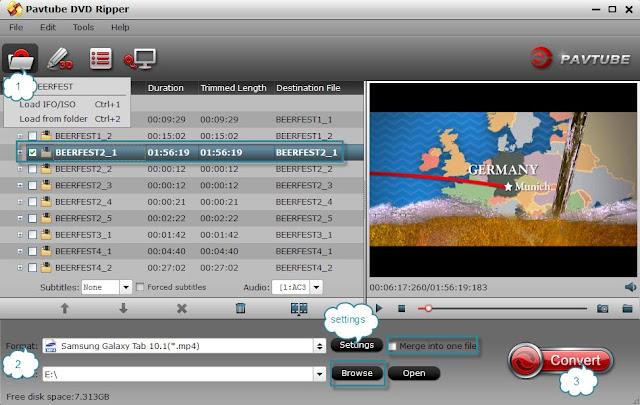Expand the BEERFEST2_4 tree node
Image resolution: width=640 pixels, height=405 pixels.
pyautogui.click(x=20, y=202)
